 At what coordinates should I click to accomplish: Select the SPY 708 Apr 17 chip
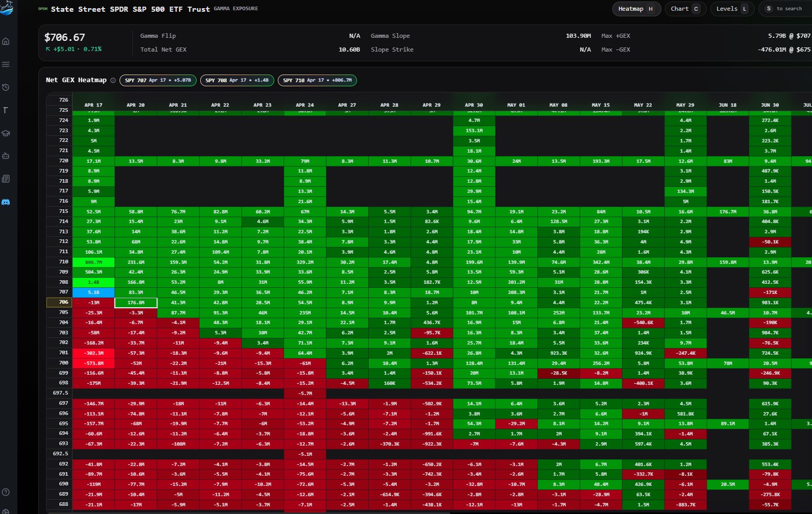(x=237, y=81)
